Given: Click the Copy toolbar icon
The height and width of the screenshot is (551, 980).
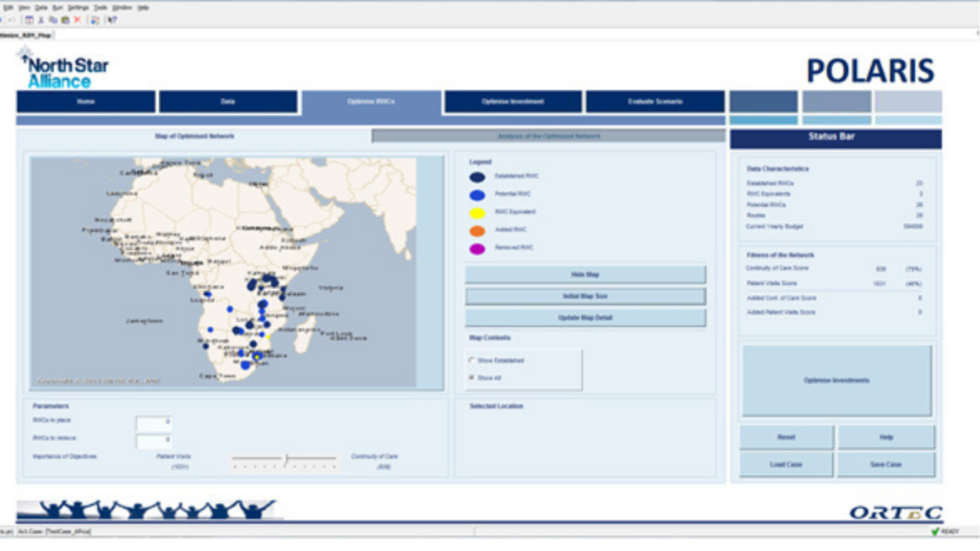Looking at the screenshot, I should 53,20.
